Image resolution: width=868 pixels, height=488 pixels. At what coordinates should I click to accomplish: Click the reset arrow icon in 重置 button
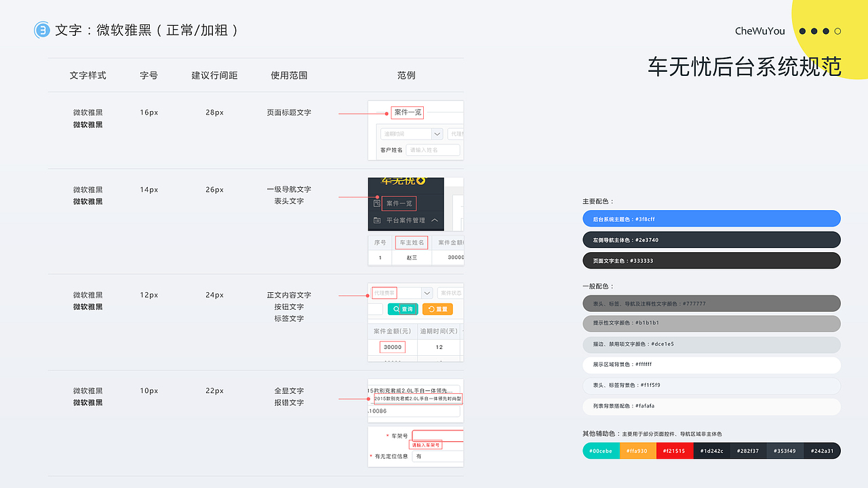[x=431, y=309]
